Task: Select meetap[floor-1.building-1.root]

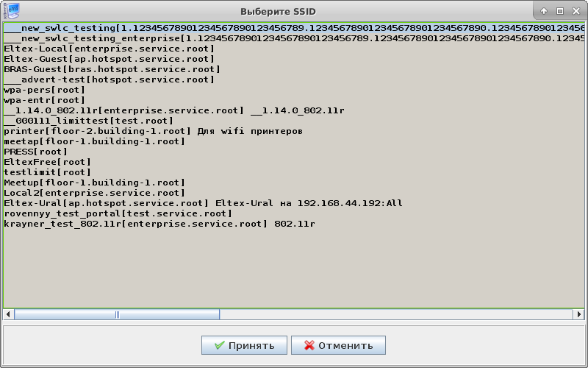Action: (294, 141)
